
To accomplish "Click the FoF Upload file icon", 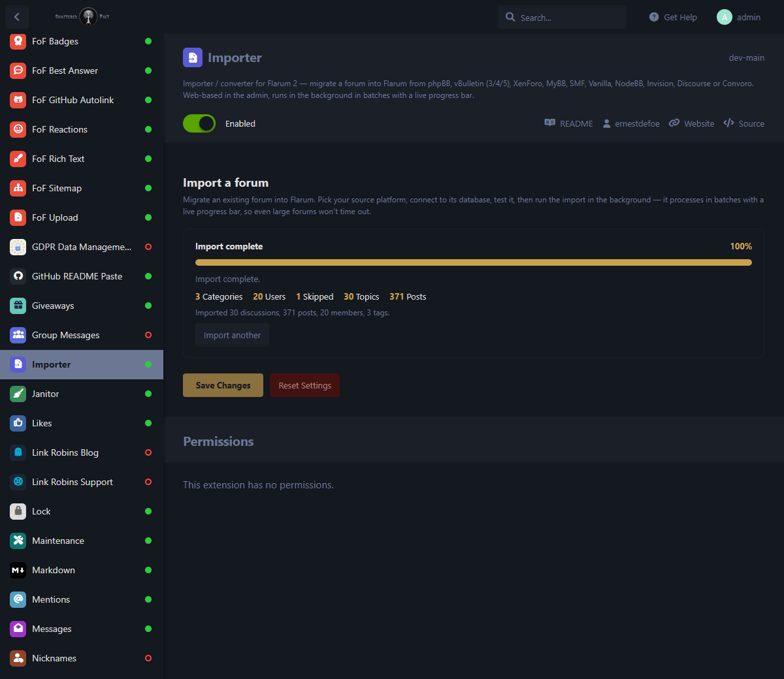I will pos(18,217).
